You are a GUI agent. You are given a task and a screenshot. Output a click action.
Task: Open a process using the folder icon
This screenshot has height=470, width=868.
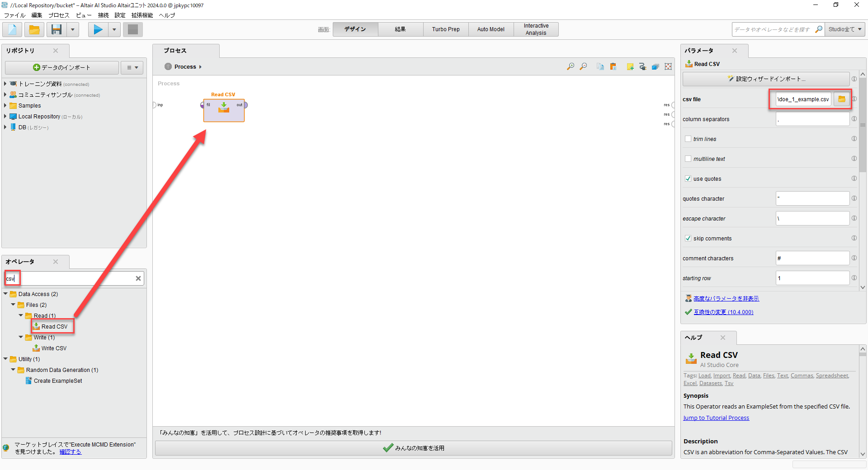(34, 29)
